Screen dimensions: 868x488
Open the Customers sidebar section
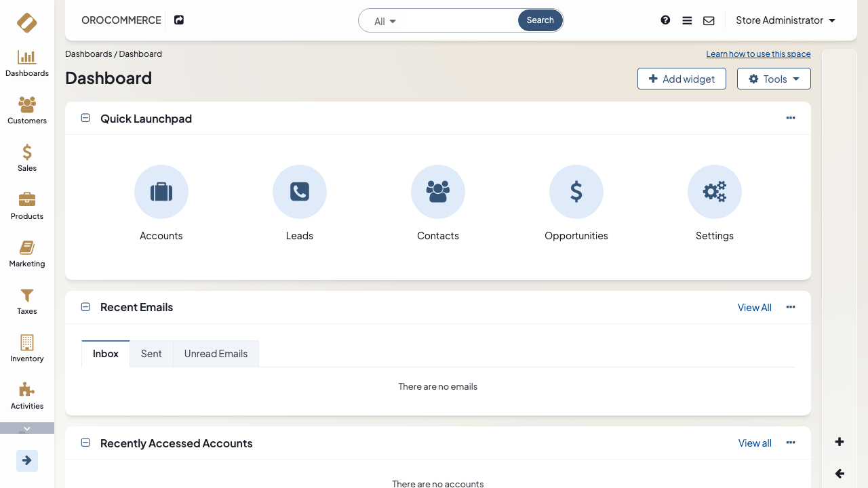(x=27, y=111)
